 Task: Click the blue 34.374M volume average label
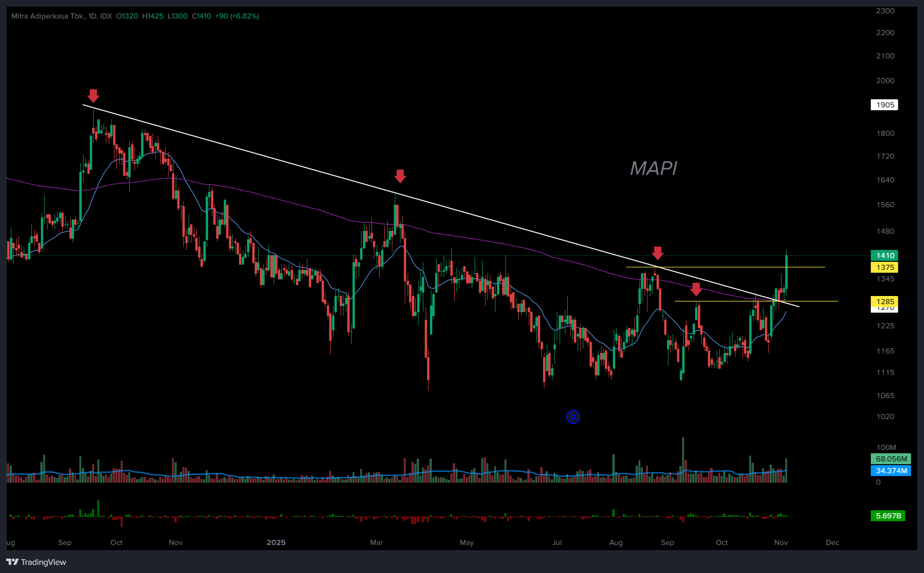point(891,471)
